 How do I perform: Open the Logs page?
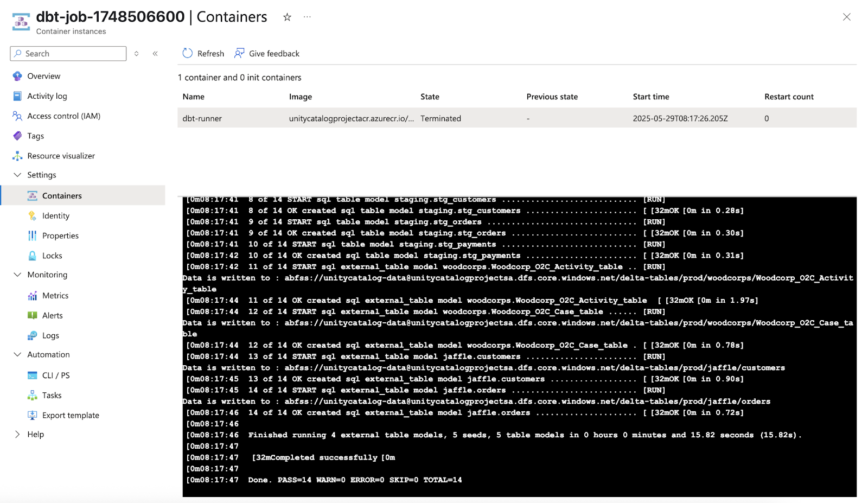pos(51,335)
